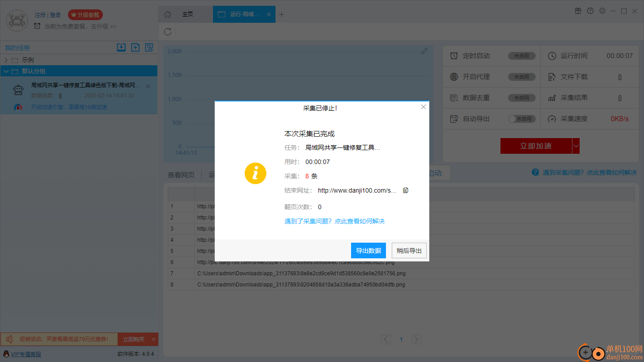Click the robot icon of the task
644x362 pixels.
(x=18, y=90)
